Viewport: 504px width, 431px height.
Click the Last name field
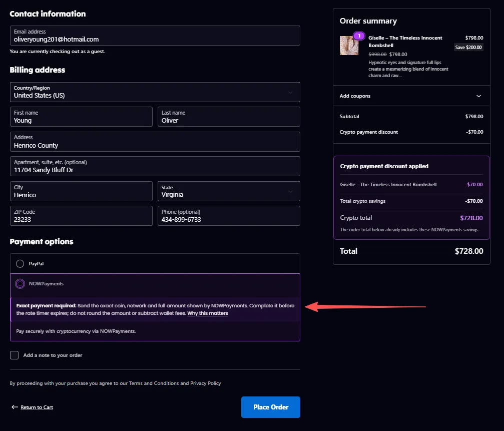click(229, 117)
